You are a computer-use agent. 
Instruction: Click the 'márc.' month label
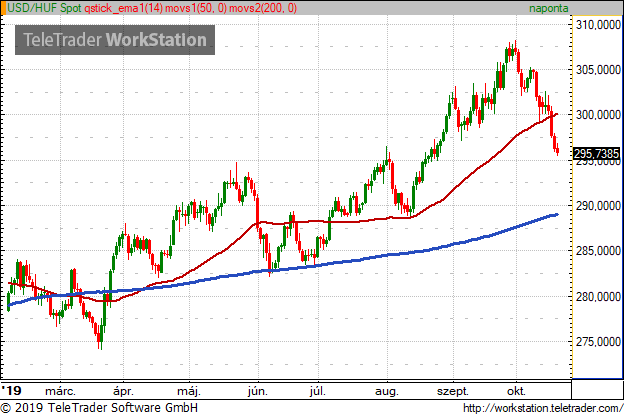[x=60, y=391]
